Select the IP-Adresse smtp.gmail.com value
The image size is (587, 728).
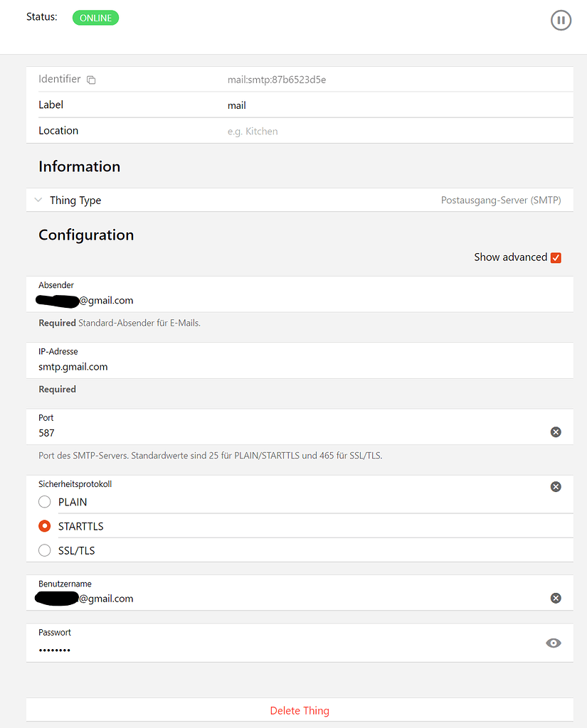(73, 366)
